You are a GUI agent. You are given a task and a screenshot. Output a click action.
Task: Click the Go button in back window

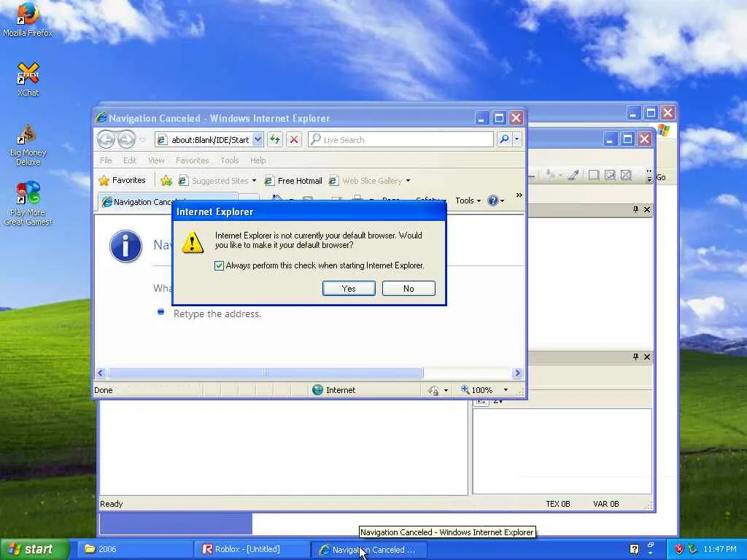pos(661,177)
